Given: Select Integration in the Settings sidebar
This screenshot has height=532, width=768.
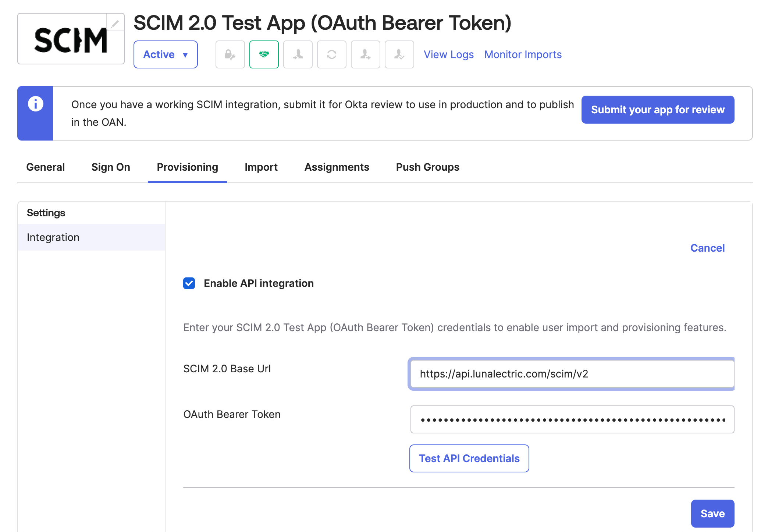Looking at the screenshot, I should click(53, 237).
